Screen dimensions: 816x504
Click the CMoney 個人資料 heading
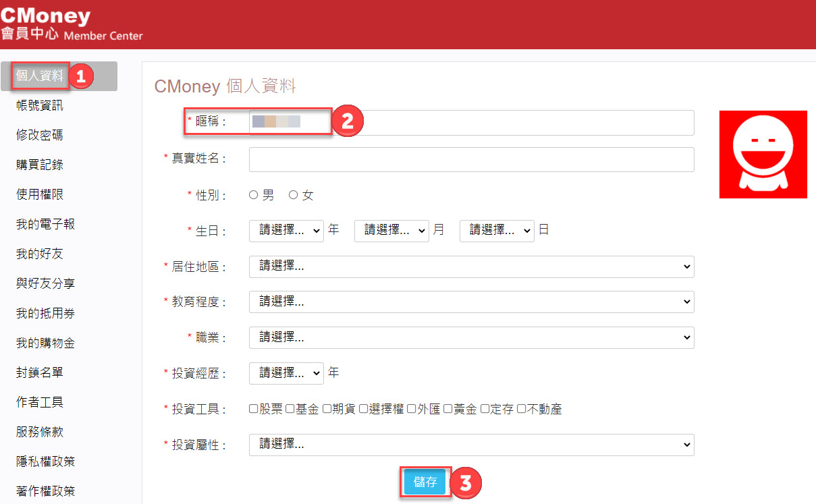[x=225, y=86]
